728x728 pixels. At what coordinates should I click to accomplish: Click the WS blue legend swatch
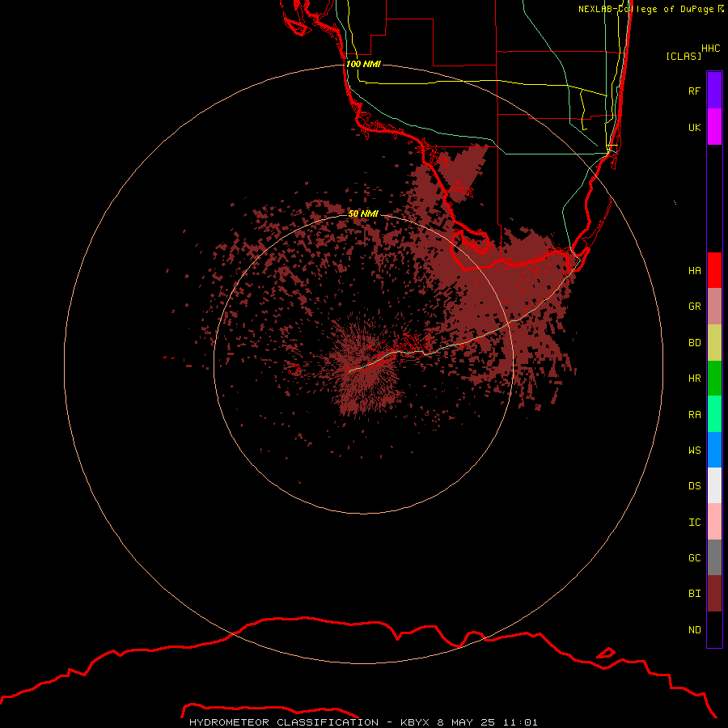tap(714, 450)
